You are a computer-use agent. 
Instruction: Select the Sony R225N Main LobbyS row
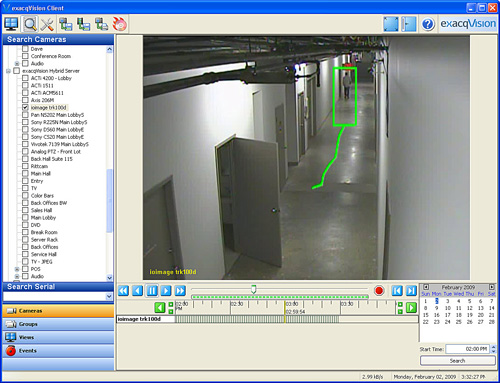[59, 122]
